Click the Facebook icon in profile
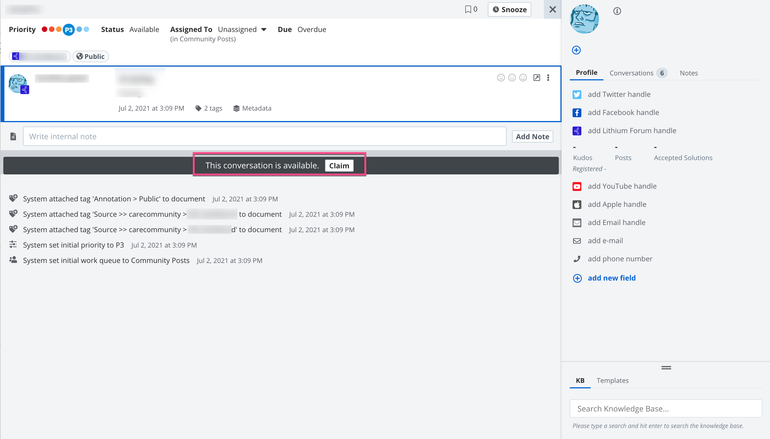 point(577,112)
